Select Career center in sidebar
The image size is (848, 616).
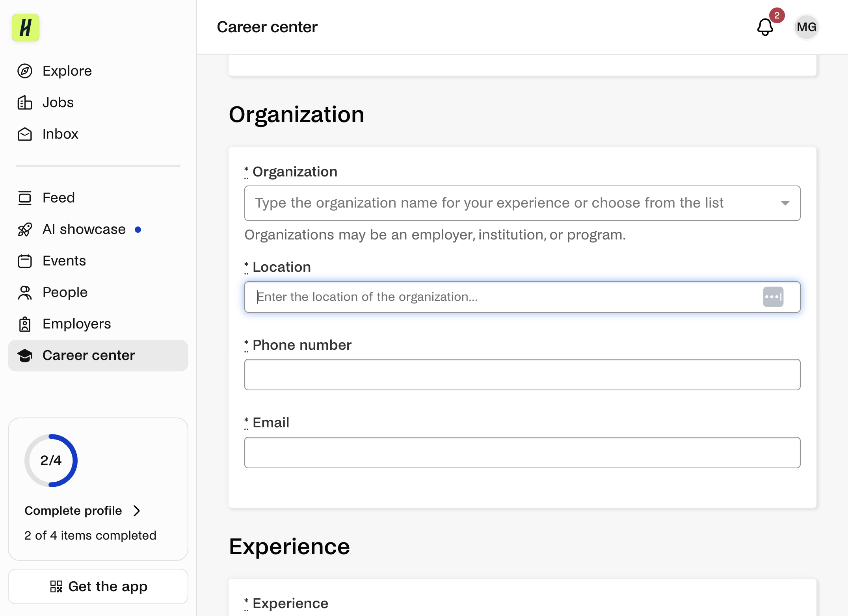click(98, 355)
